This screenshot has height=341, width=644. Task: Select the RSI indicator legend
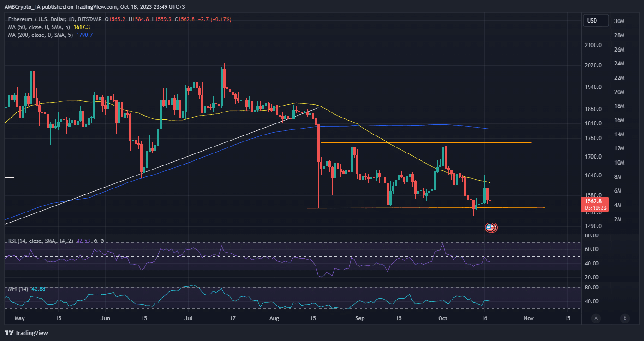[x=41, y=241]
